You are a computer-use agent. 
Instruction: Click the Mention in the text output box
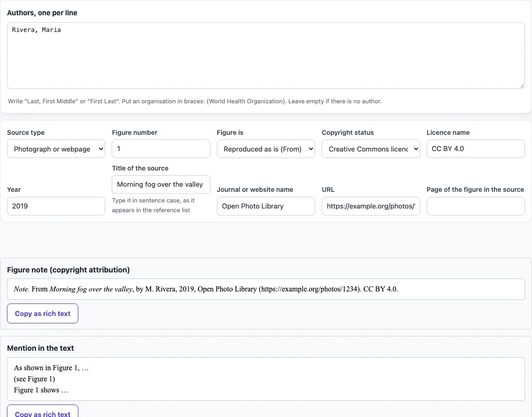pos(266,379)
